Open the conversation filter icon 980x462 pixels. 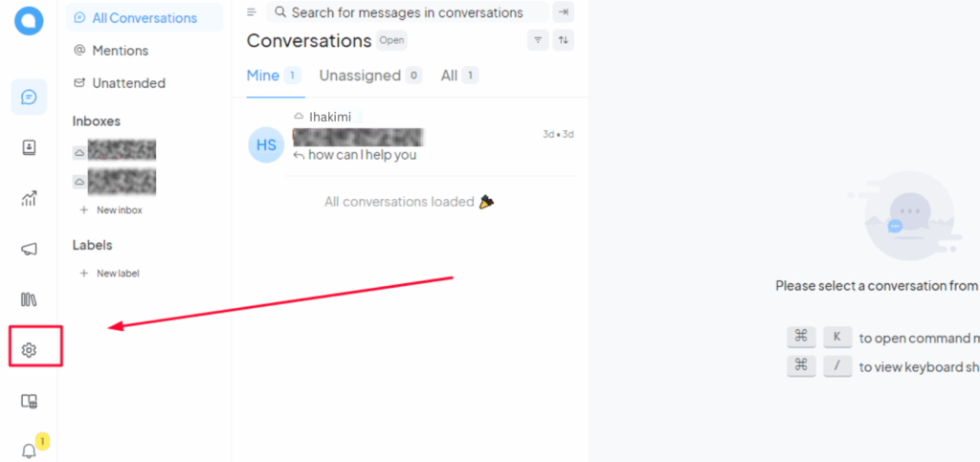[537, 40]
